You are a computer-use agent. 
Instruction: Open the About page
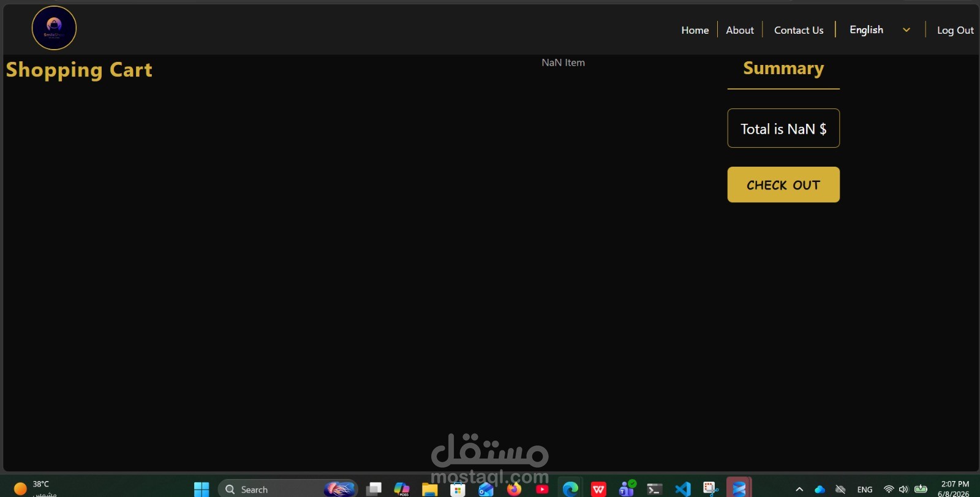(740, 30)
